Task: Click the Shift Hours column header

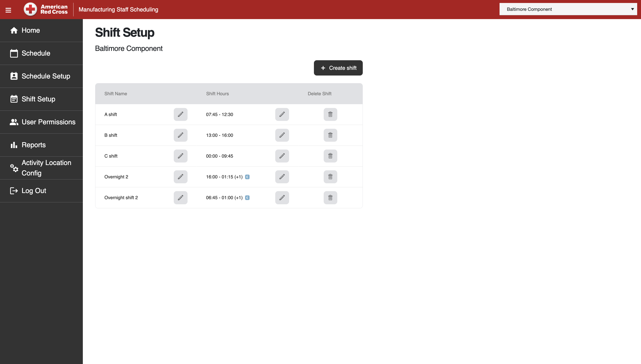Action: click(x=217, y=94)
